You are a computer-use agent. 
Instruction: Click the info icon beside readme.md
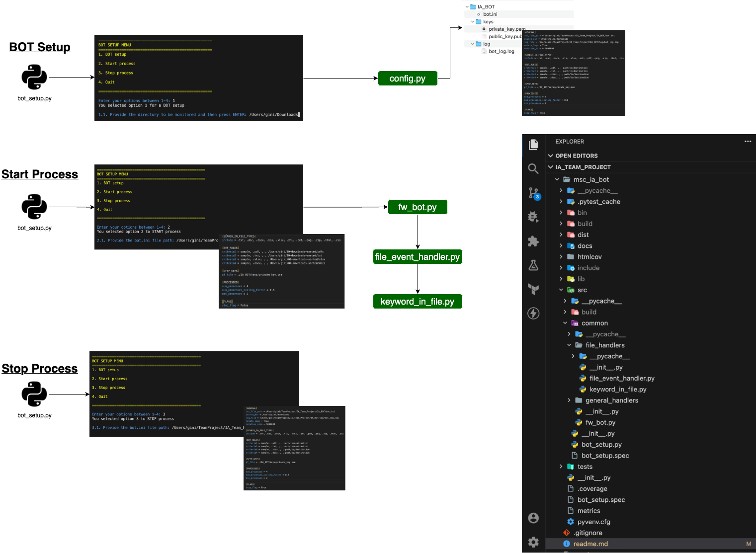(567, 544)
